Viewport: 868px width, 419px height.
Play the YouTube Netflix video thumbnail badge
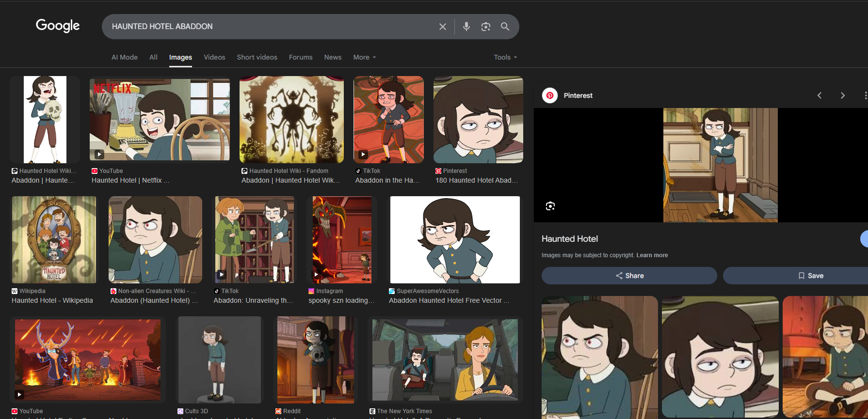coord(99,155)
